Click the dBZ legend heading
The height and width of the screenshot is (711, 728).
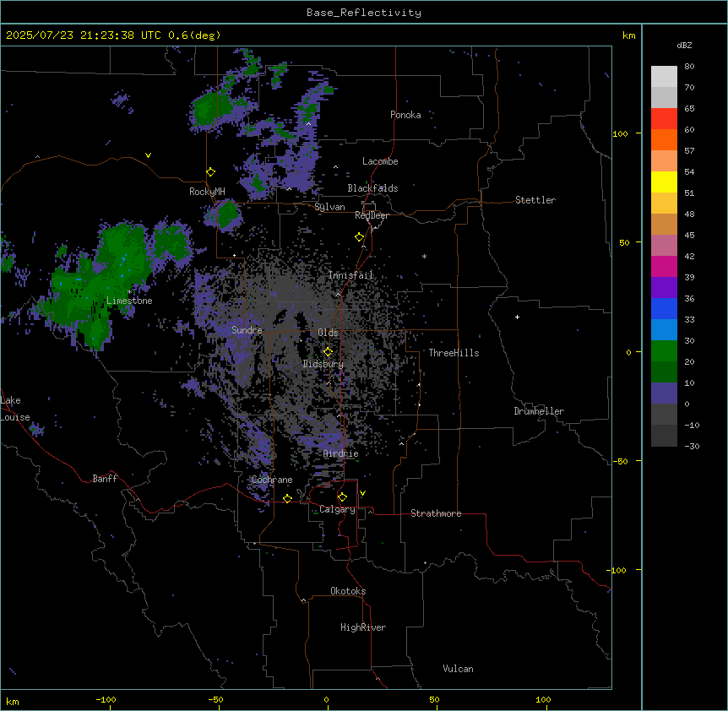pos(684,46)
